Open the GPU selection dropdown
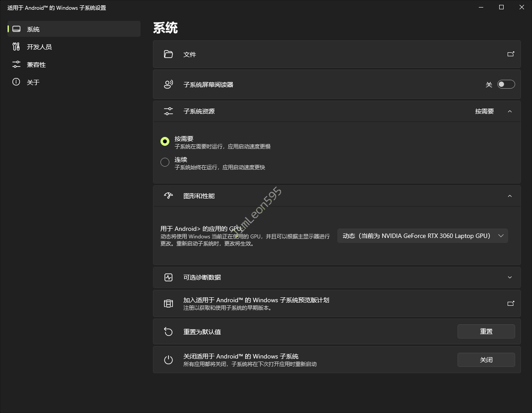Screen dimensions: 532x413 point(422,236)
